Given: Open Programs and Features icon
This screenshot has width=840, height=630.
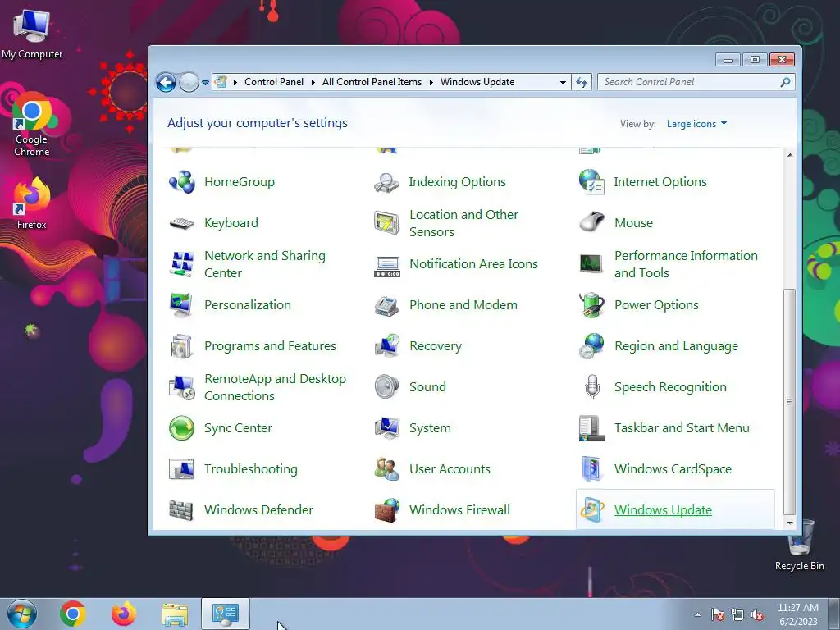Looking at the screenshot, I should [181, 346].
